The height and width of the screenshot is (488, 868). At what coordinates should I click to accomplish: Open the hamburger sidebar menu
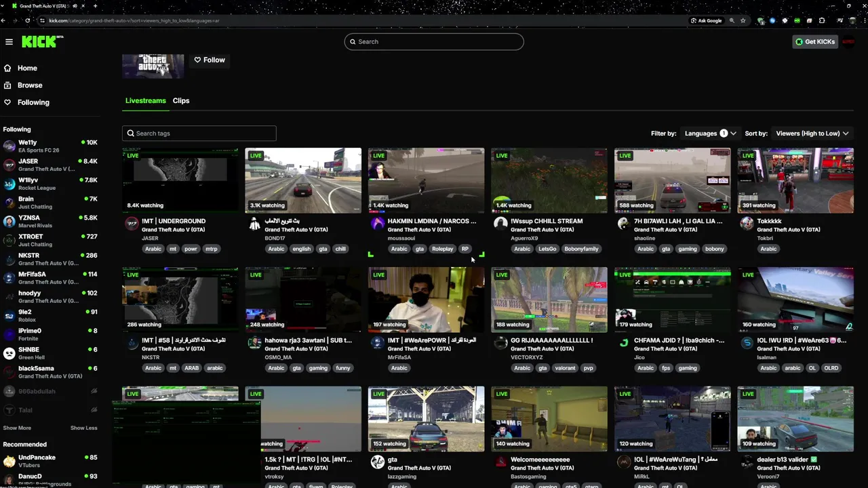click(9, 42)
